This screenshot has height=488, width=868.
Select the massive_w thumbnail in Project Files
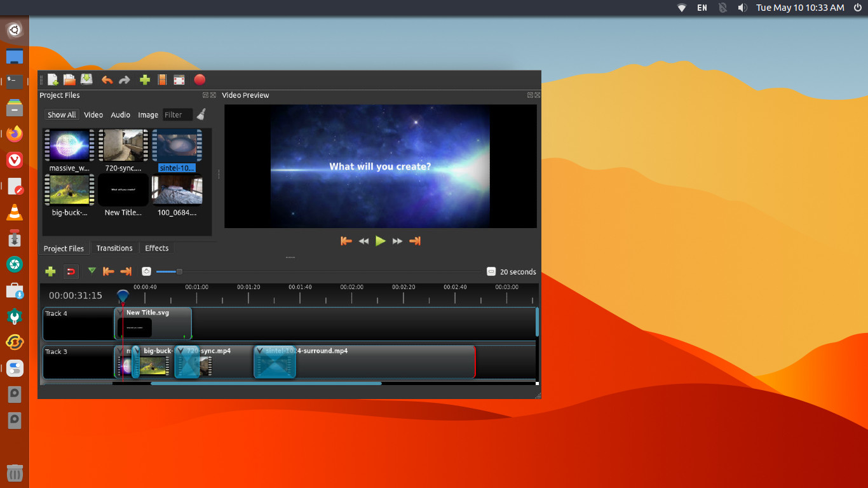coord(69,145)
